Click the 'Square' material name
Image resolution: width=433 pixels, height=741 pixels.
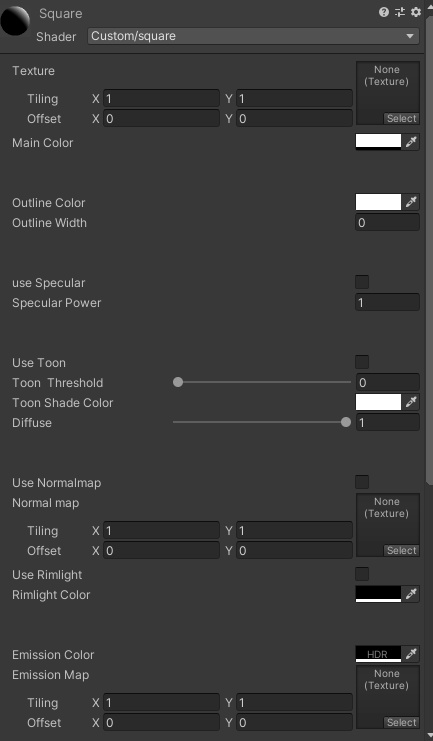(61, 14)
